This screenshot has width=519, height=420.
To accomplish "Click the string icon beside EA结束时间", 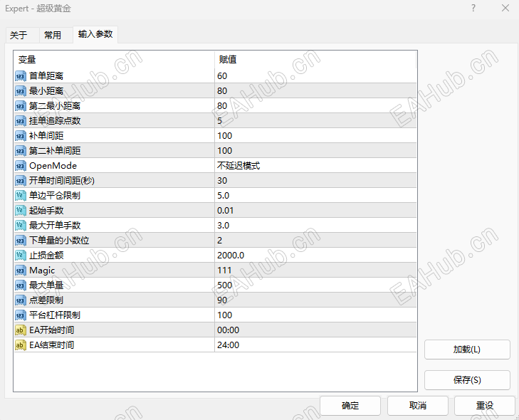I will 20,345.
